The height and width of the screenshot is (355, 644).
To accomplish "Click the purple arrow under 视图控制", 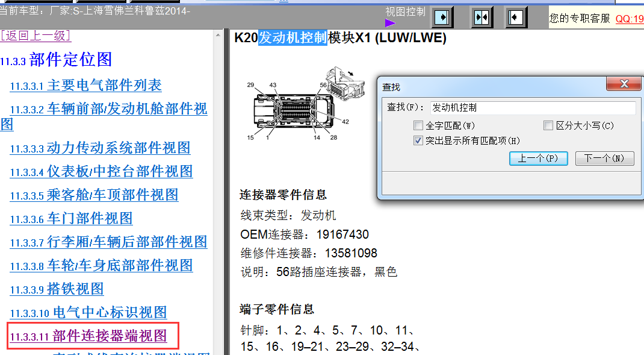I will [x=390, y=23].
